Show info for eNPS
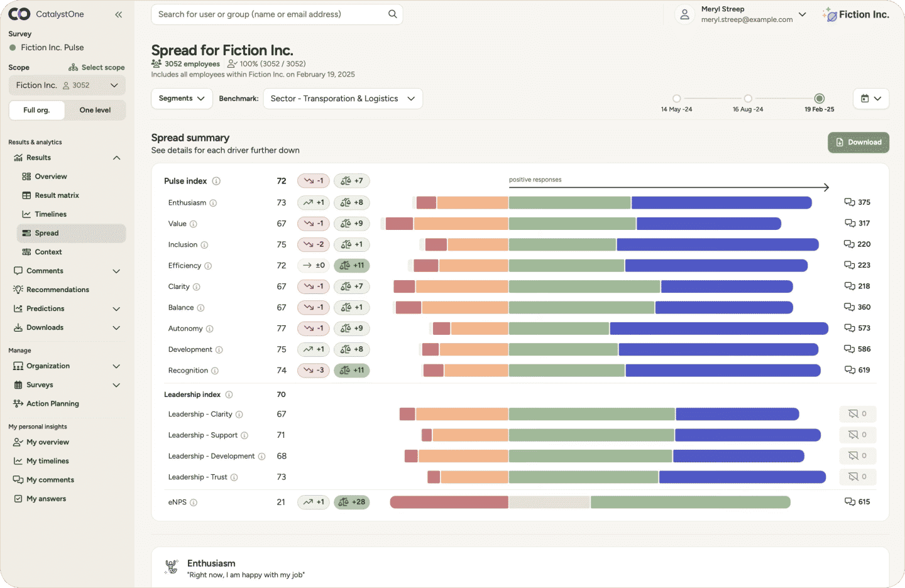Screen dimensions: 905x588 (x=194, y=503)
